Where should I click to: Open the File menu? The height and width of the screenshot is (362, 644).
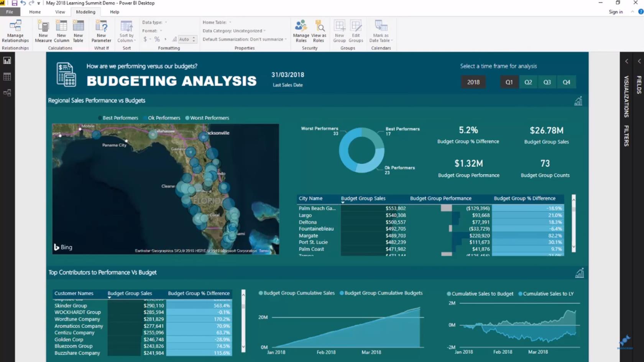pyautogui.click(x=10, y=12)
